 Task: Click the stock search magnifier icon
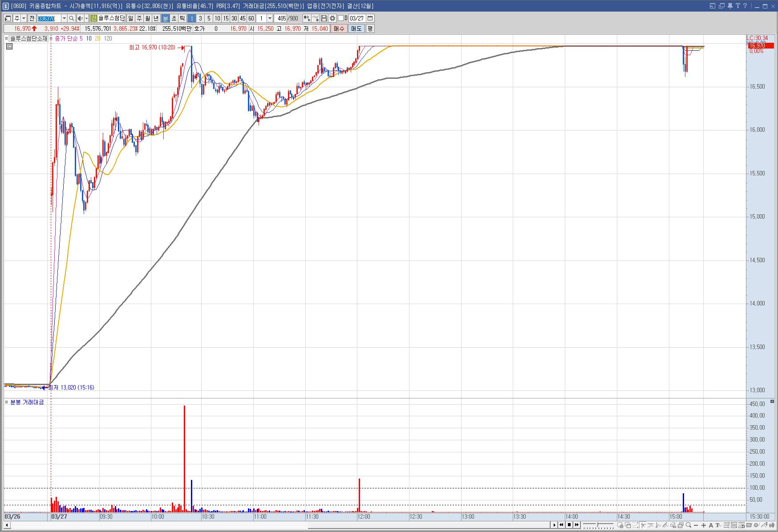point(72,18)
